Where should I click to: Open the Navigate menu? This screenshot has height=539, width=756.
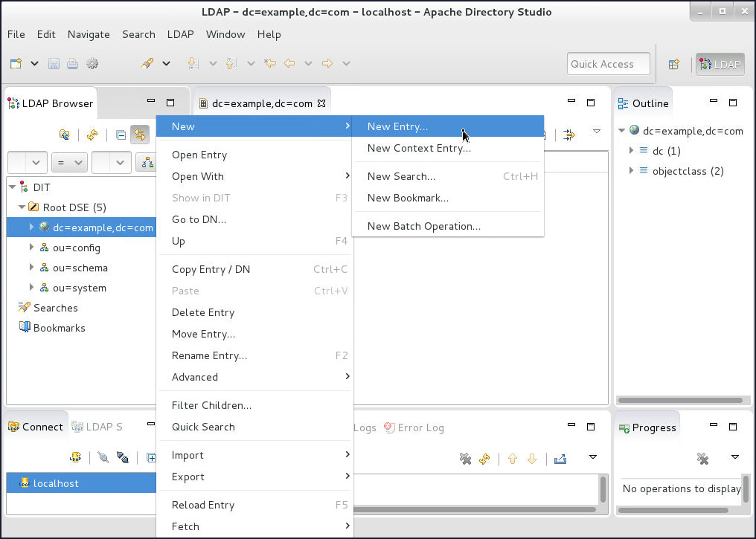89,34
